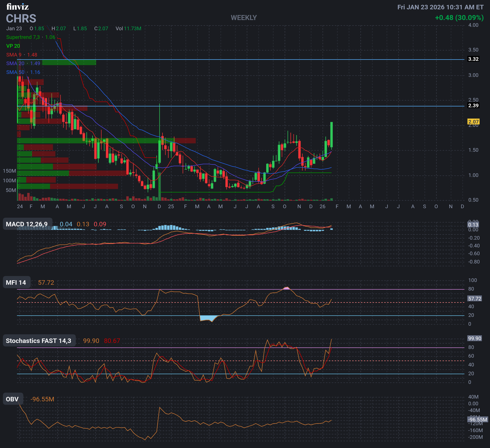Screen dimensions: 490x448
Task: Click the SMA 20 legend entry
Action: [x=15, y=63]
